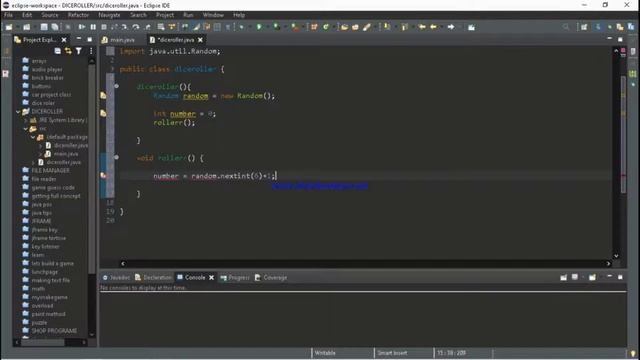
Task: Collapse the default package node
Action: (33, 137)
